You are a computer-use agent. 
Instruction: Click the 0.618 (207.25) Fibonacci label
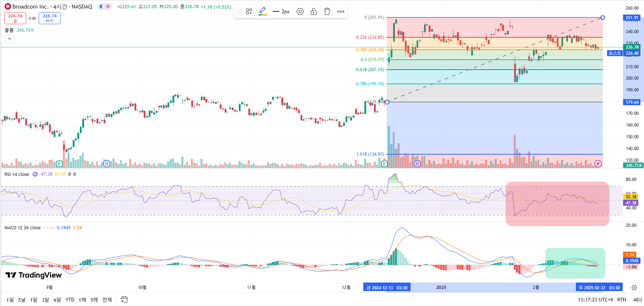click(370, 70)
